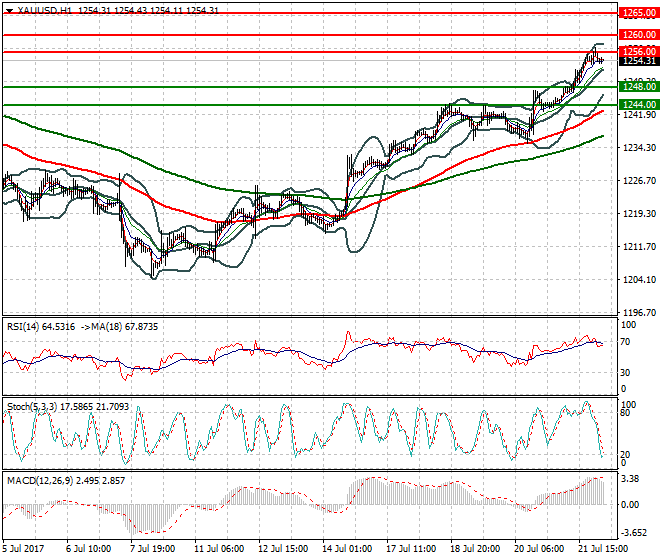Viewport: 660px width, 560px height.
Task: Click the 1256.00 red level label
Action: click(x=639, y=52)
